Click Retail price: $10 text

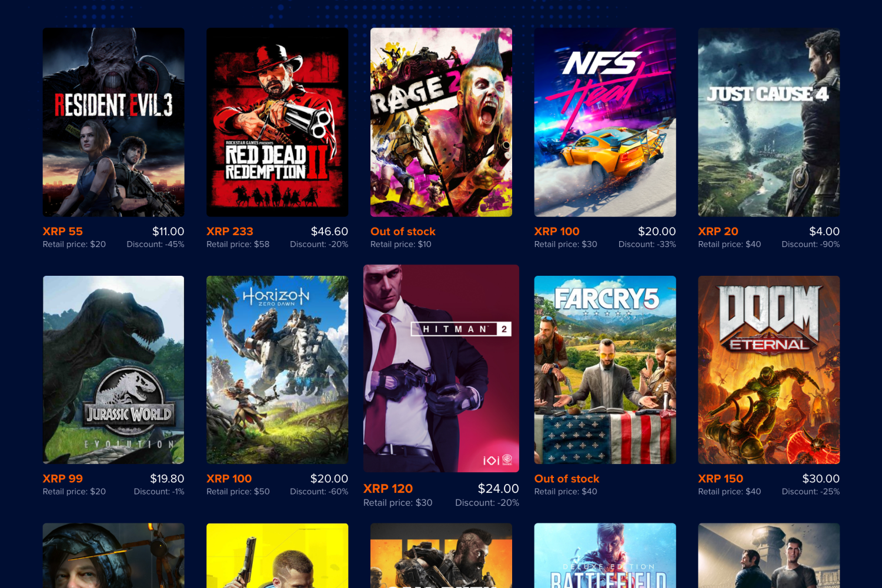point(401,244)
